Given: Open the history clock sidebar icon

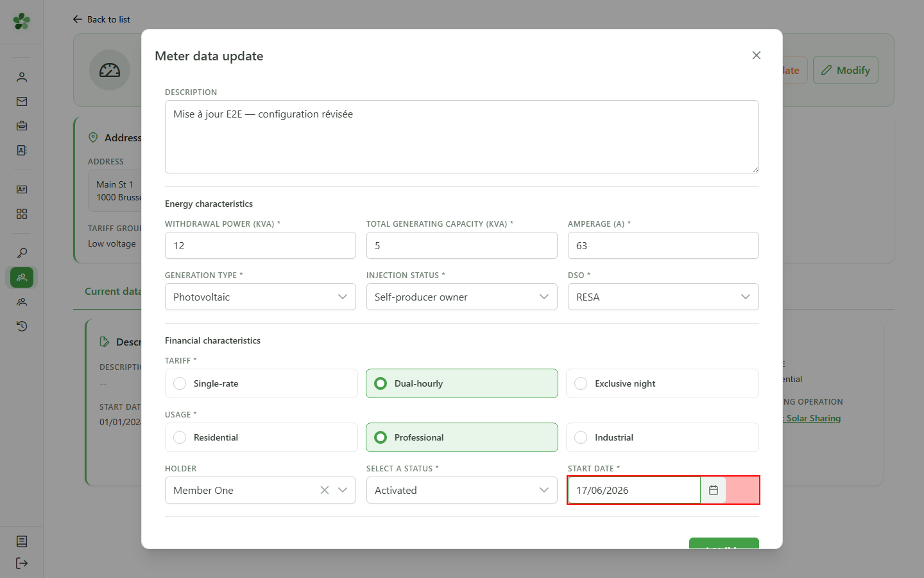Looking at the screenshot, I should coord(22,326).
